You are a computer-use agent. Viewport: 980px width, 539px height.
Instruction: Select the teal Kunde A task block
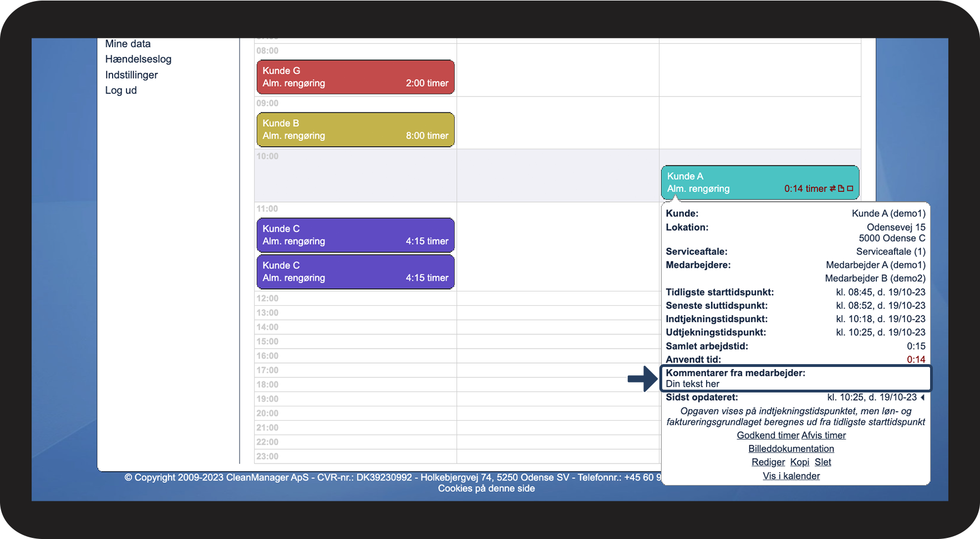tap(760, 183)
